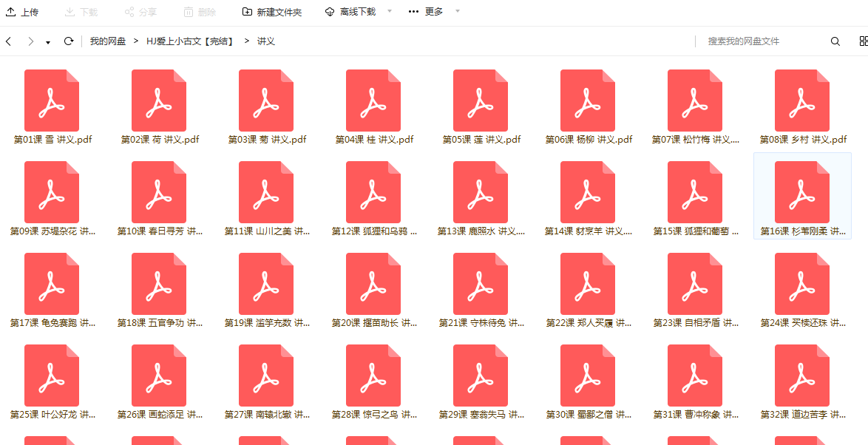Select the 第08课 乡村 PDF icon
Screen dimensions: 868x445
click(x=802, y=101)
